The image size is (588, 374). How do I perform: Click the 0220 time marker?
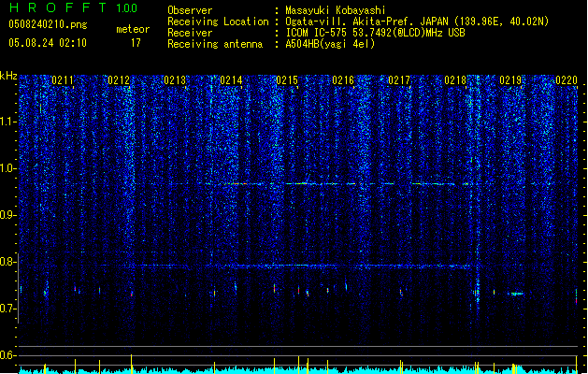[x=566, y=79]
